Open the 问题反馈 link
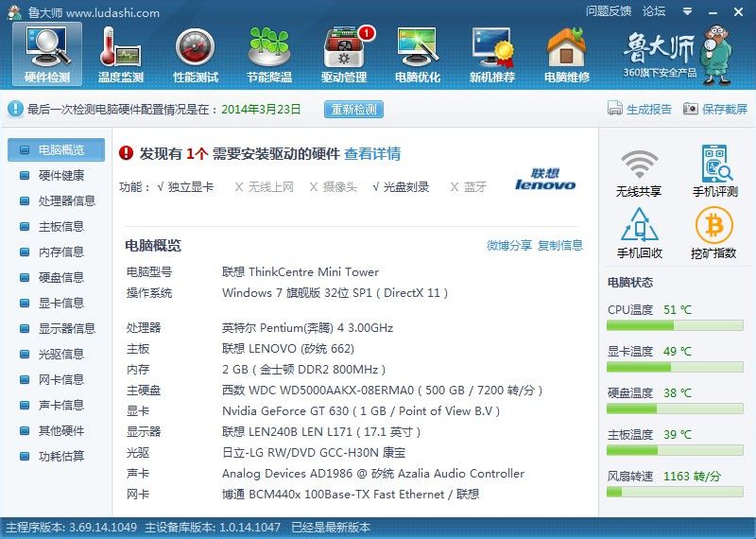Viewport: 756px width, 539px height. point(609,11)
